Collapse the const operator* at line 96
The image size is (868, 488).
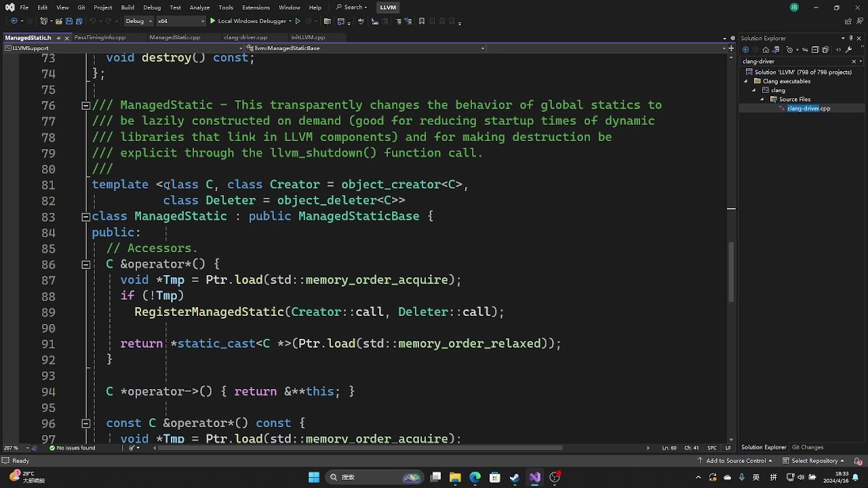pyautogui.click(x=86, y=423)
